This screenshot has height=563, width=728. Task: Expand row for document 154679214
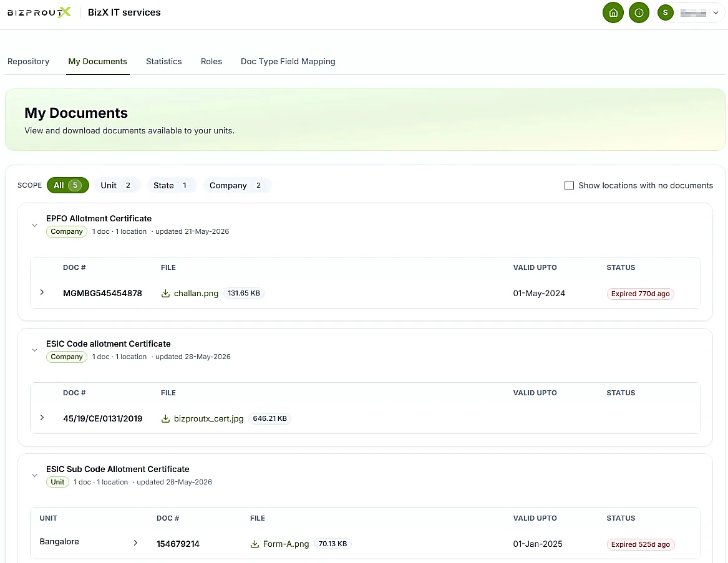coord(135,542)
